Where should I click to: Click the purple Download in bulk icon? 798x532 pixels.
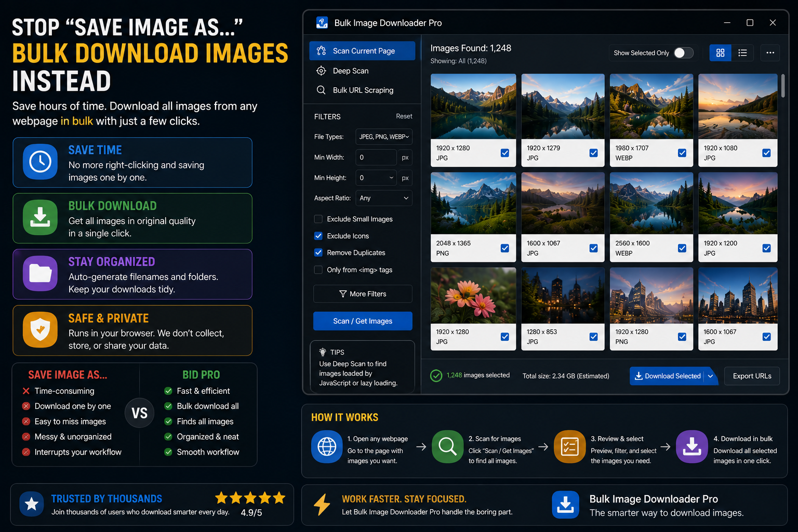click(x=692, y=446)
